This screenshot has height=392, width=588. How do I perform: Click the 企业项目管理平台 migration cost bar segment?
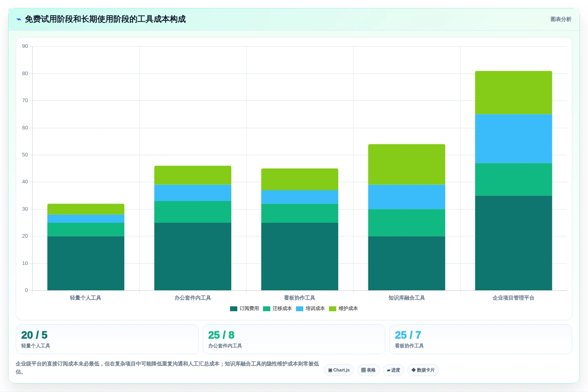(x=514, y=179)
